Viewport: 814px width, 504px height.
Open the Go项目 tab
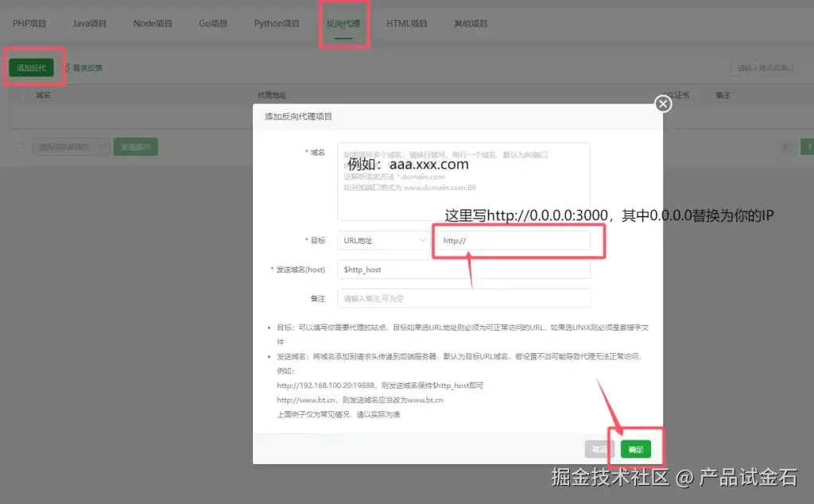212,23
